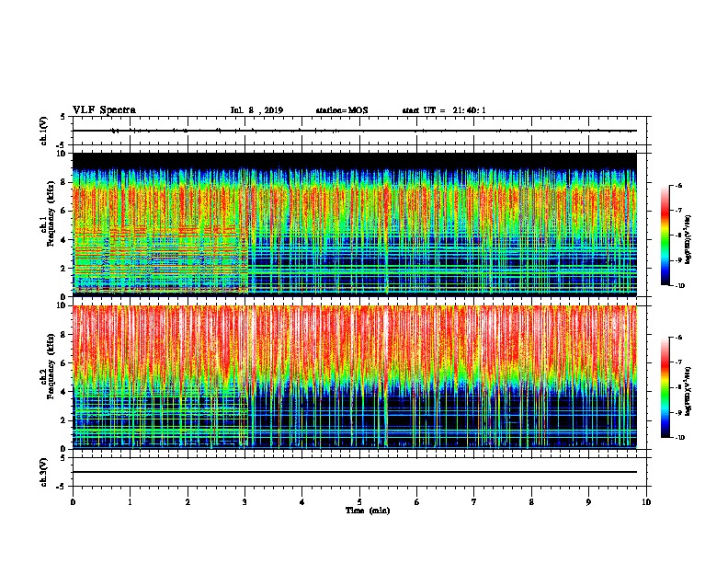Select the ch.1 "Frequency (kHz)" axis label
728x563 pixels.
(51, 213)
